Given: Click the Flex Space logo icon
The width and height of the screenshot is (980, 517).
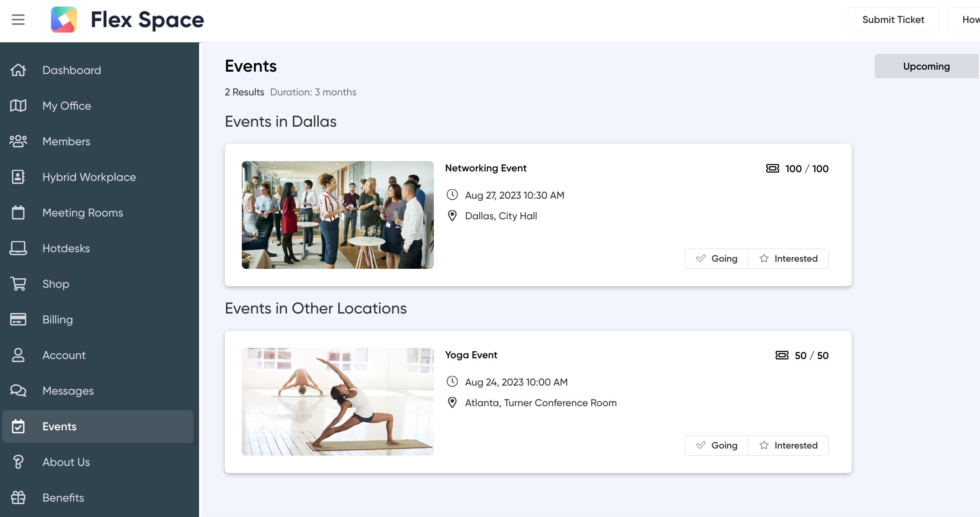Looking at the screenshot, I should coord(64,19).
